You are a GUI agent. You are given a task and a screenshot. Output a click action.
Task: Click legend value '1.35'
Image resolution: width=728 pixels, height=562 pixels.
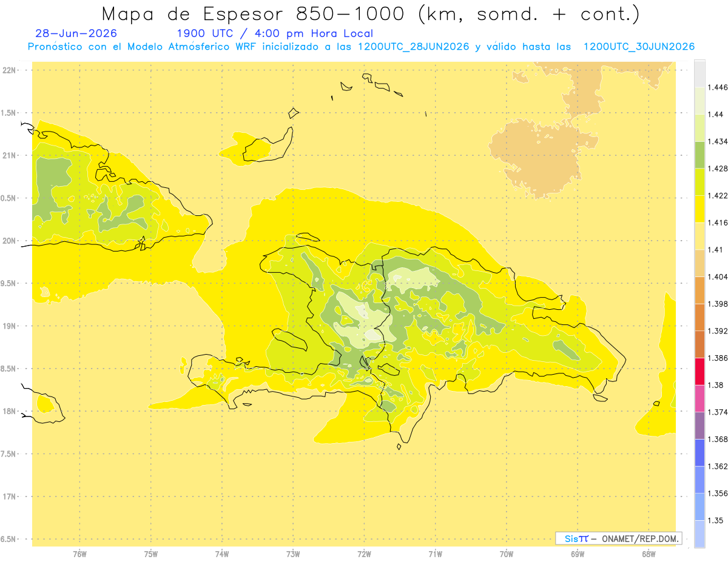point(715,520)
